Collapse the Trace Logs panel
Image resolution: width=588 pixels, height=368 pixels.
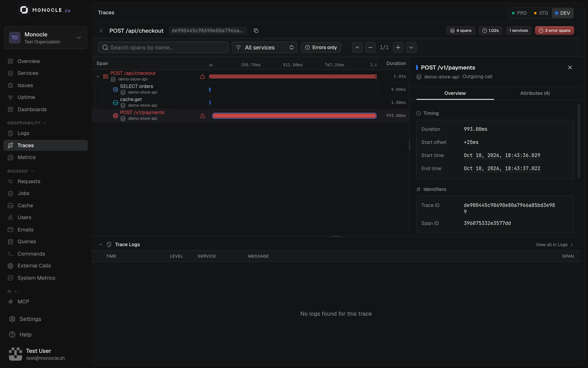tap(100, 245)
